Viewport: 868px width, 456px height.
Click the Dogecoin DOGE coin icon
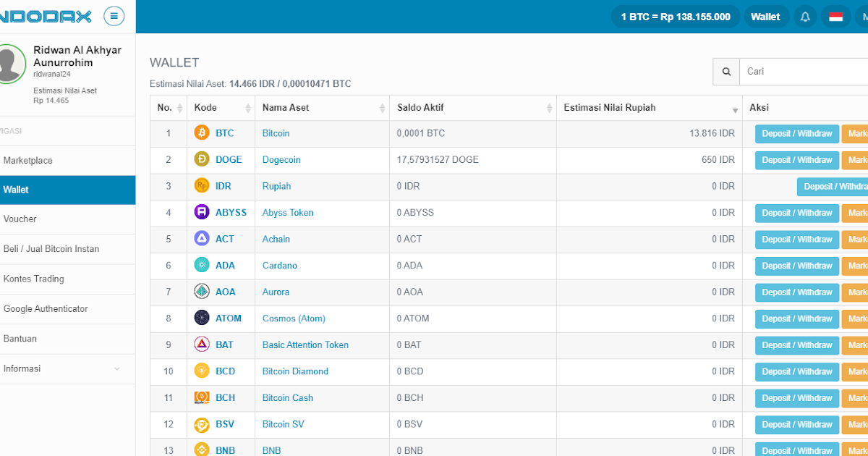coord(202,160)
